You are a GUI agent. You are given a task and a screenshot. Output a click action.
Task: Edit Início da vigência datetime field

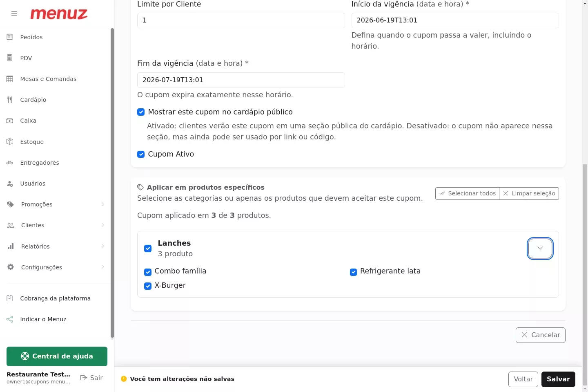coord(455,20)
